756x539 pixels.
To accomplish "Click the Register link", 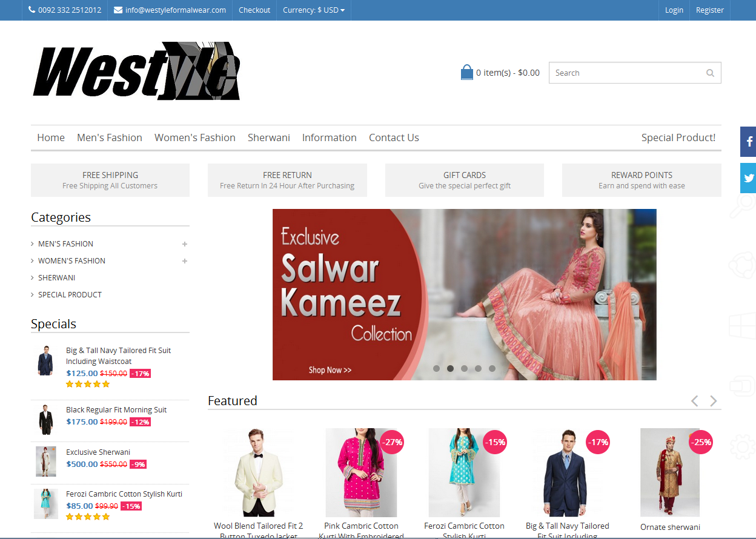I will pyautogui.click(x=710, y=10).
